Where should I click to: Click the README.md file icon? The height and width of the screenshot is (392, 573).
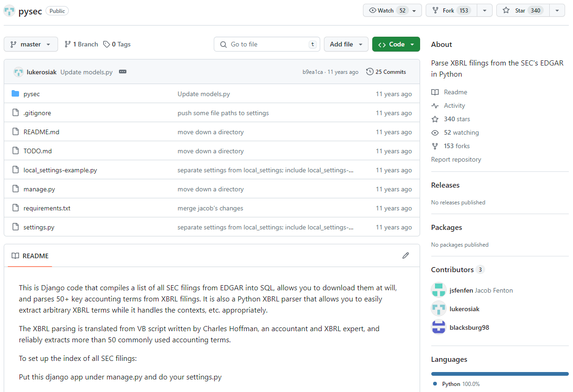[15, 132]
